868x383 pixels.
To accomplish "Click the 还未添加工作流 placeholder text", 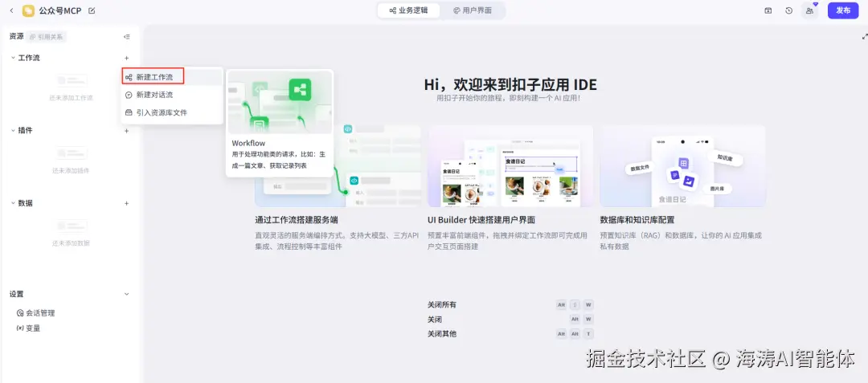I will (x=71, y=98).
